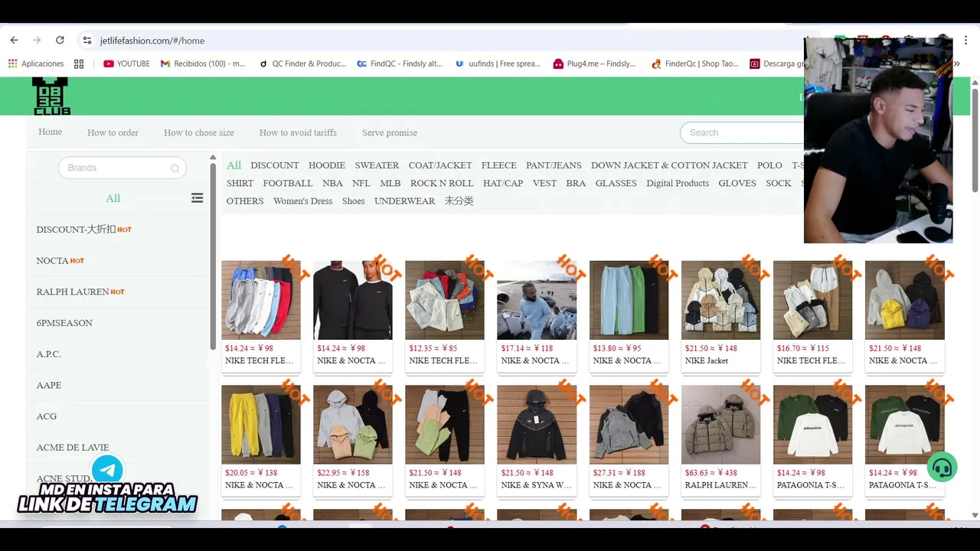Select NOCTA brand in sidebar

point(60,261)
